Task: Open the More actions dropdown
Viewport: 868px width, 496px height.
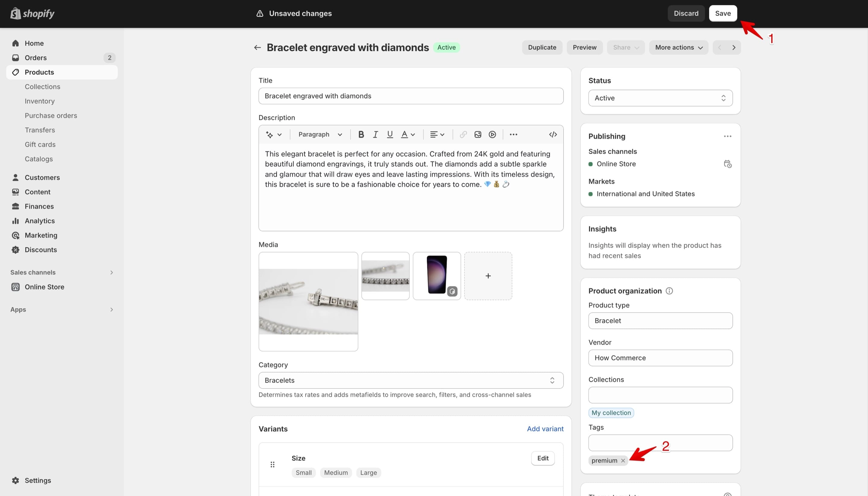Action: click(x=678, y=48)
